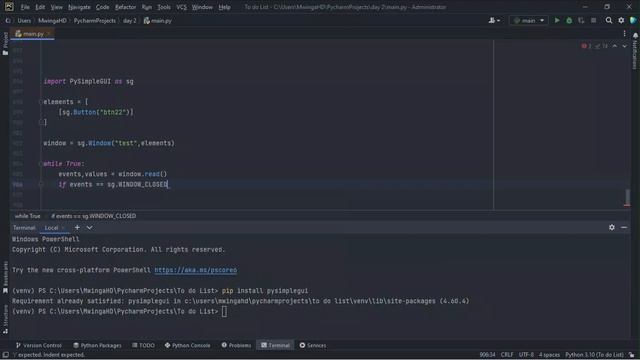640x360 pixels.
Task: Hide the terminal panel with minus icon
Action: point(624,227)
